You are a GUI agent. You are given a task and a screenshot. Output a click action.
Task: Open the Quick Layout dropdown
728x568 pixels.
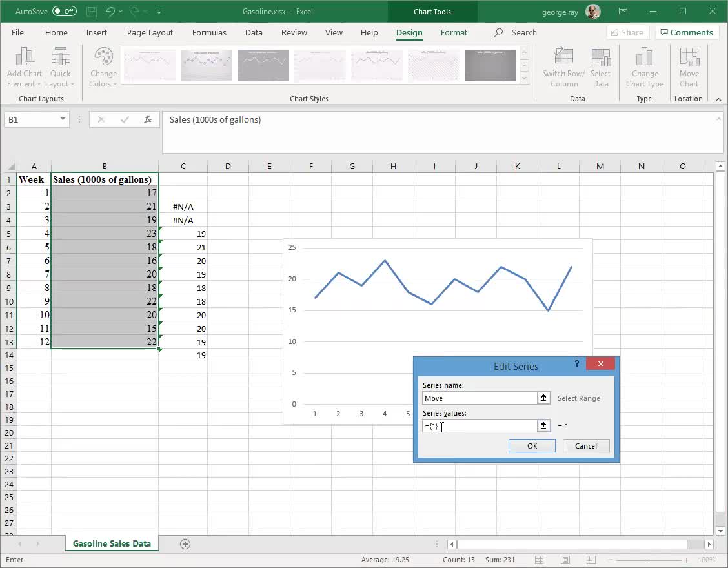(x=60, y=67)
